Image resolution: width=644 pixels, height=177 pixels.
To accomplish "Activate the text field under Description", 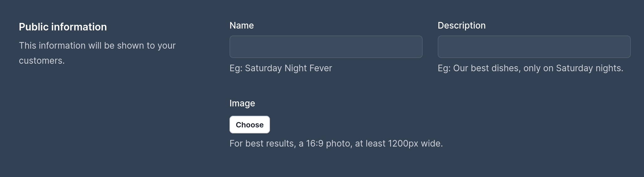I will [534, 47].
